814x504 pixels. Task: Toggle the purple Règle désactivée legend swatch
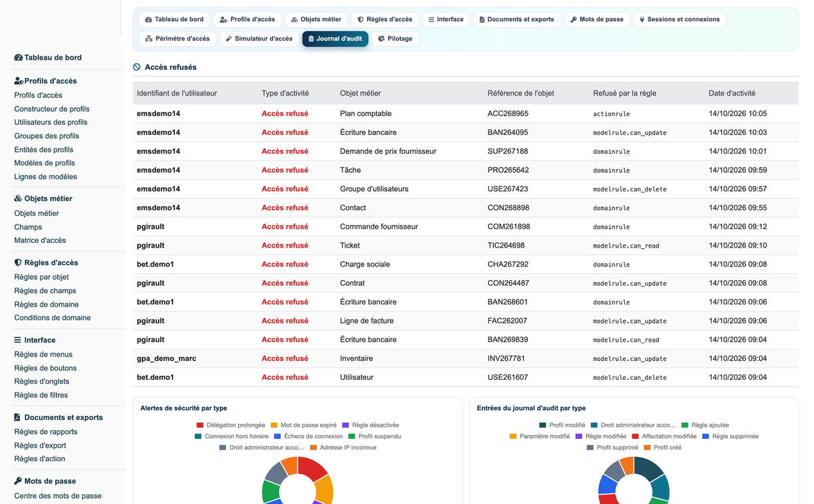346,425
